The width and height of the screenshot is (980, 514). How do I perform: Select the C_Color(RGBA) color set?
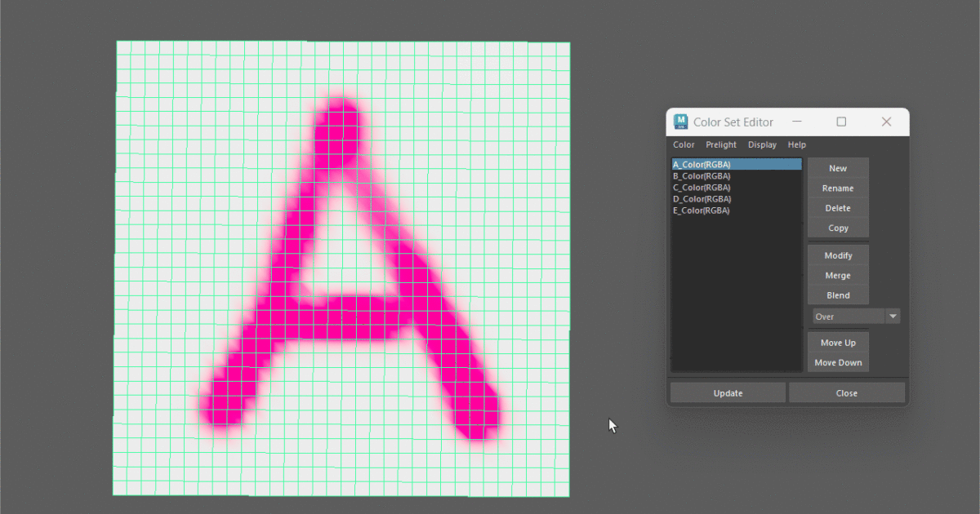(702, 188)
